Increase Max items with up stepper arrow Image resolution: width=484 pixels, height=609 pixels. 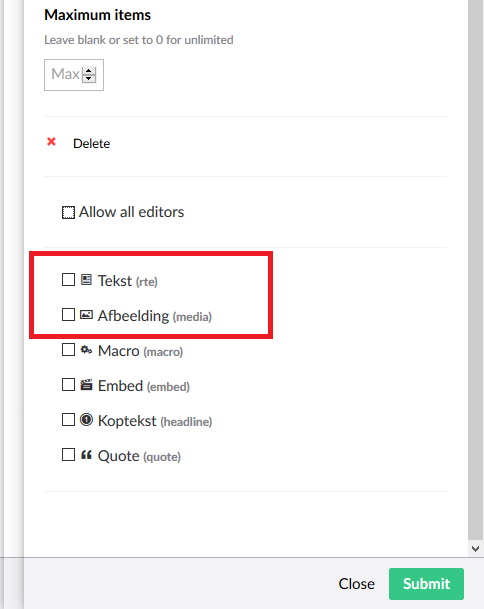tap(89, 71)
